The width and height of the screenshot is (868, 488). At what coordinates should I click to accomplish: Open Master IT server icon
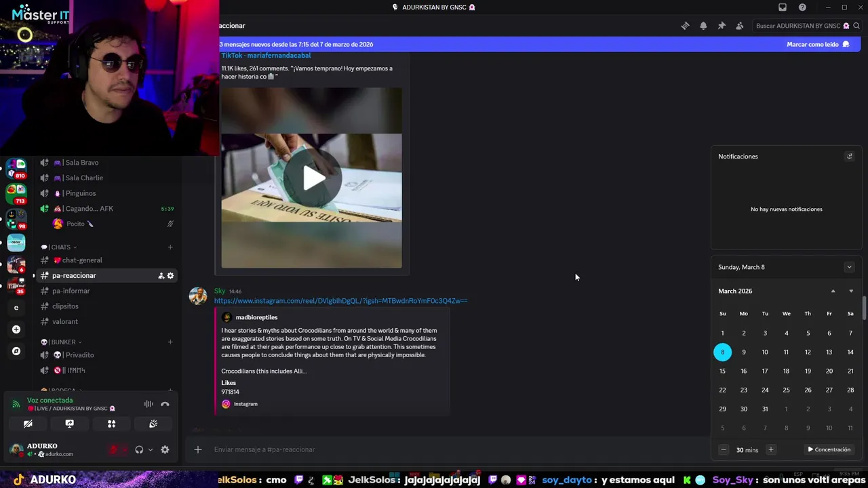(x=16, y=243)
